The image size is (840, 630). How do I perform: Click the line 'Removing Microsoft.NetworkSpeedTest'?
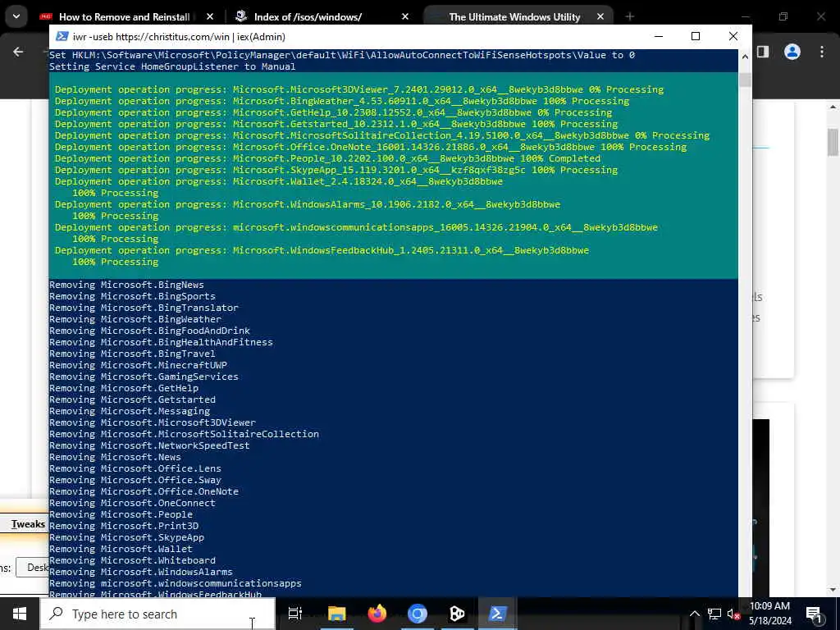point(149,445)
